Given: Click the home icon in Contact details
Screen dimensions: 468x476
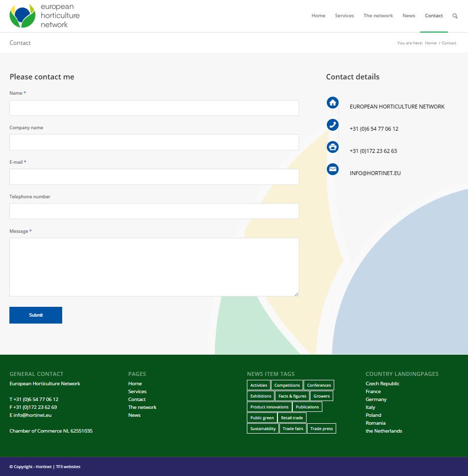Looking at the screenshot, I should tap(332, 103).
